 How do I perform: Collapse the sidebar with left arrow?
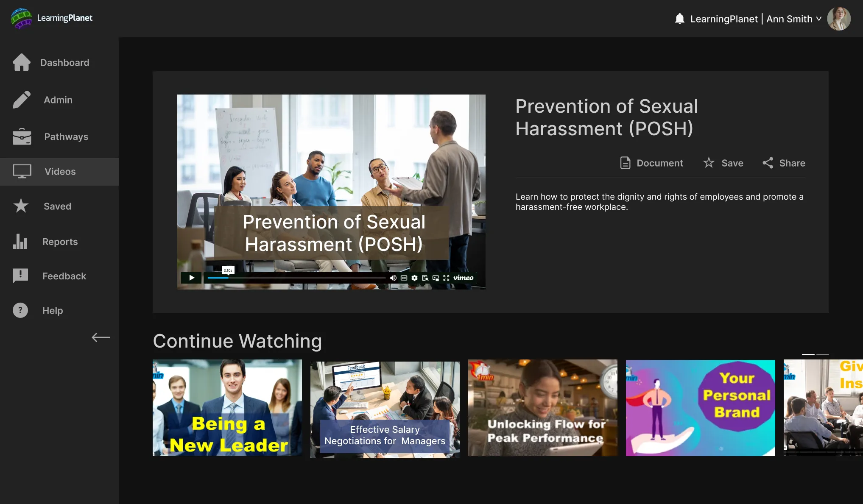click(x=101, y=337)
